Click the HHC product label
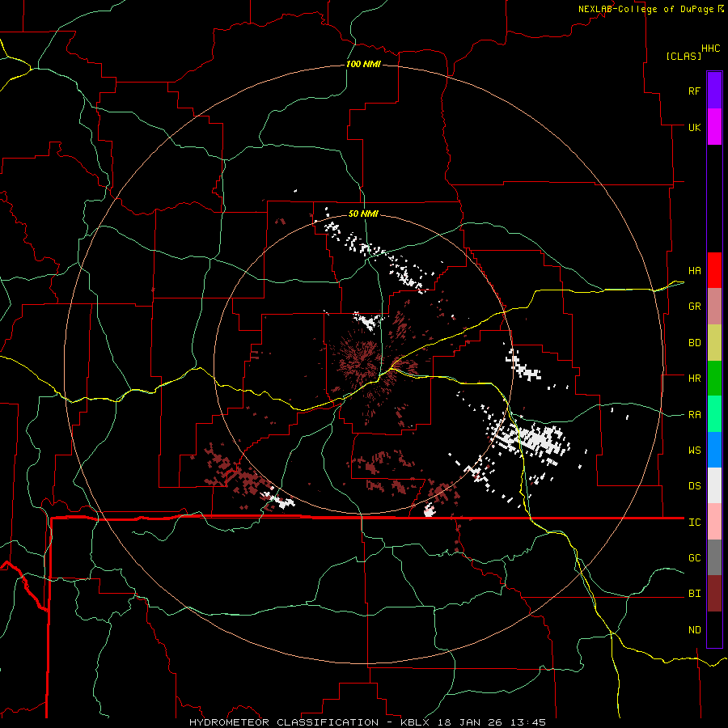The image size is (728, 728). [x=710, y=49]
